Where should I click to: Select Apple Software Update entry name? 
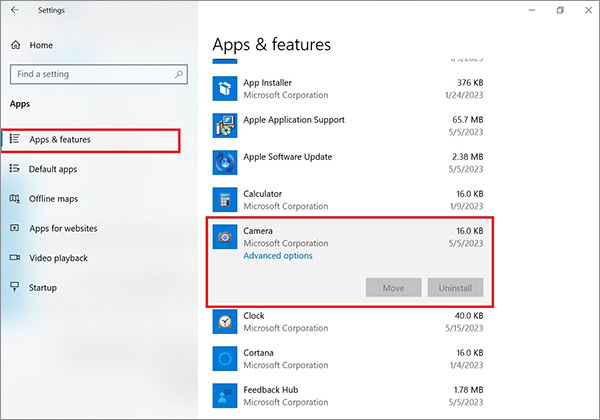288,157
